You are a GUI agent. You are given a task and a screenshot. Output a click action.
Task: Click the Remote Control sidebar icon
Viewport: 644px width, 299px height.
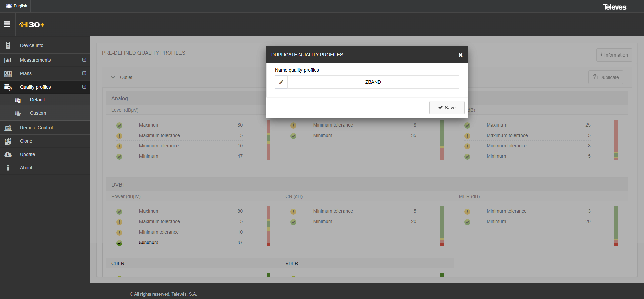8,128
